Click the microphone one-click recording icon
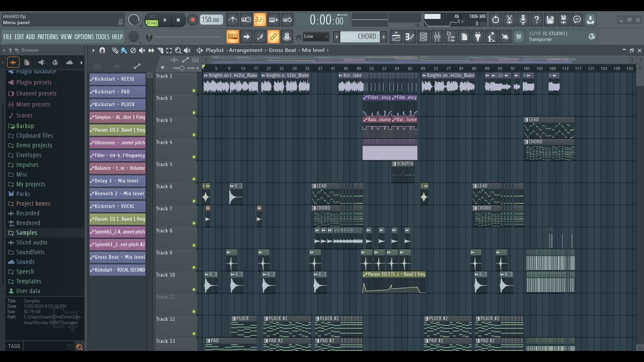Viewport: 644px width, 362px height. coord(523,20)
